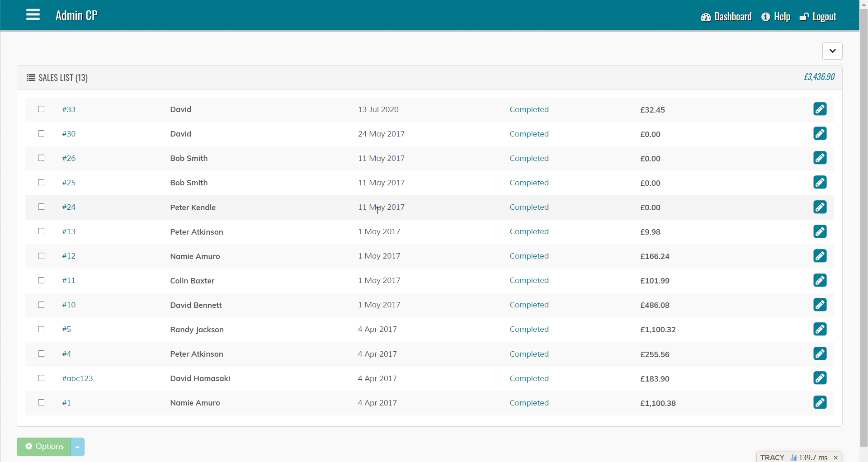Viewport: 868px width, 462px height.
Task: Edit sale #26 via pencil icon
Action: pyautogui.click(x=820, y=158)
